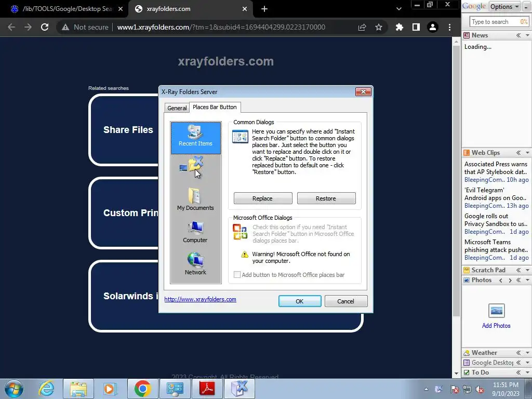
Task: Click Add Photos link
Action: point(496,326)
